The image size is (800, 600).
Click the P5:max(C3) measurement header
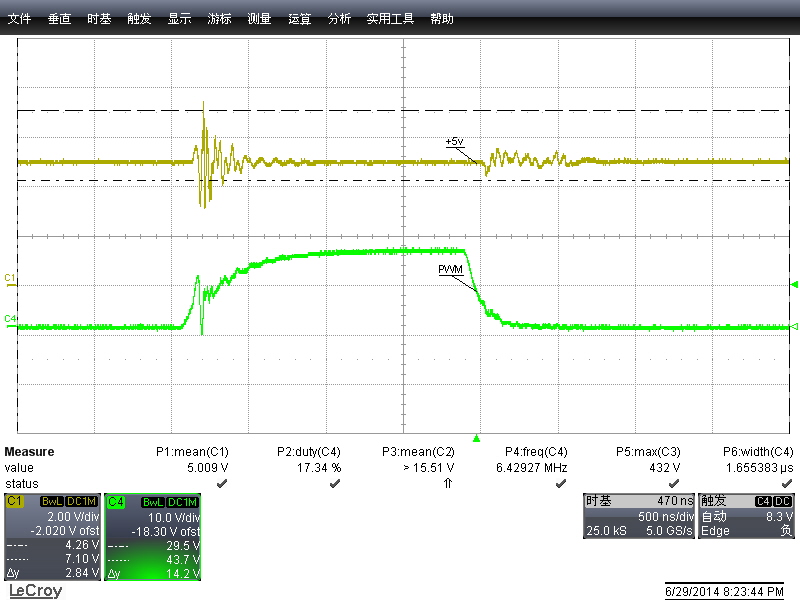click(648, 452)
